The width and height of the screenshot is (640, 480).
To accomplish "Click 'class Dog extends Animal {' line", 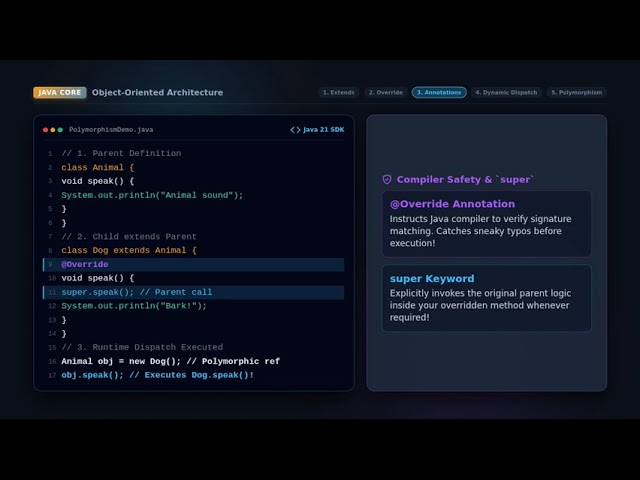I will [x=129, y=250].
